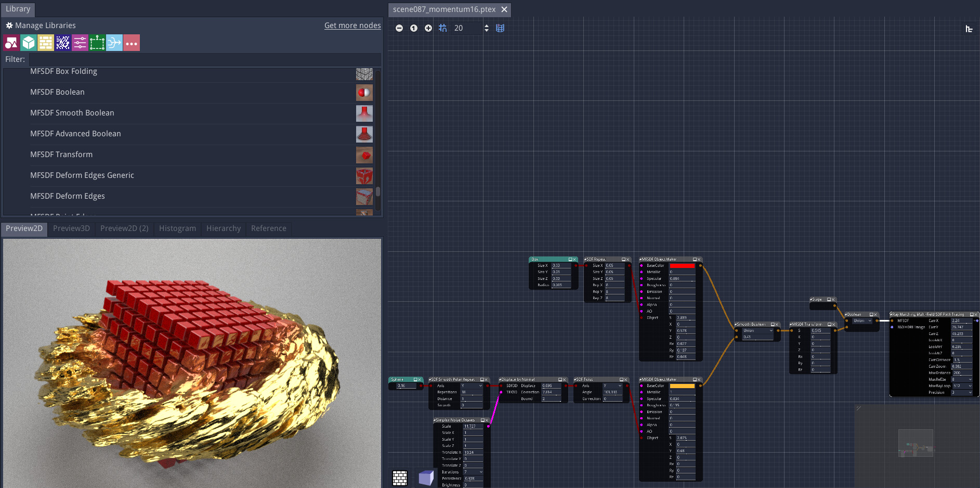
Task: Click the green transform library category icon
Action: pos(97,43)
